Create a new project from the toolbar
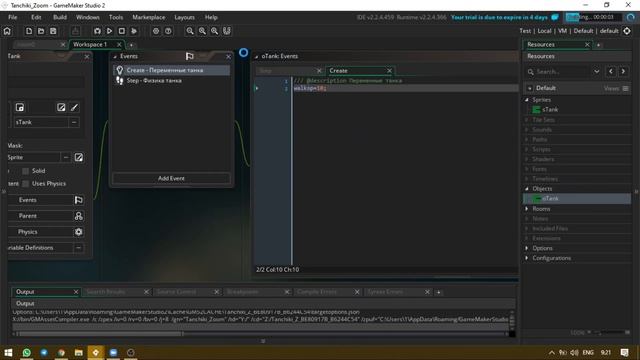640x360 pixels. pyautogui.click(x=29, y=31)
